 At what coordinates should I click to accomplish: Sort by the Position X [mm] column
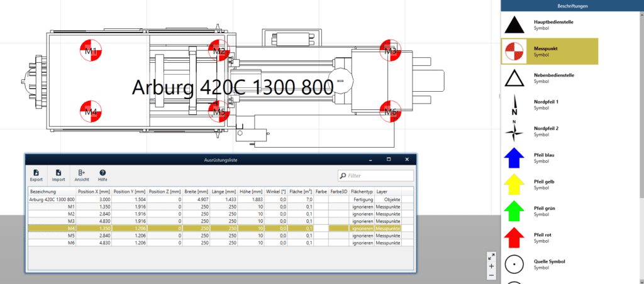pyautogui.click(x=94, y=192)
